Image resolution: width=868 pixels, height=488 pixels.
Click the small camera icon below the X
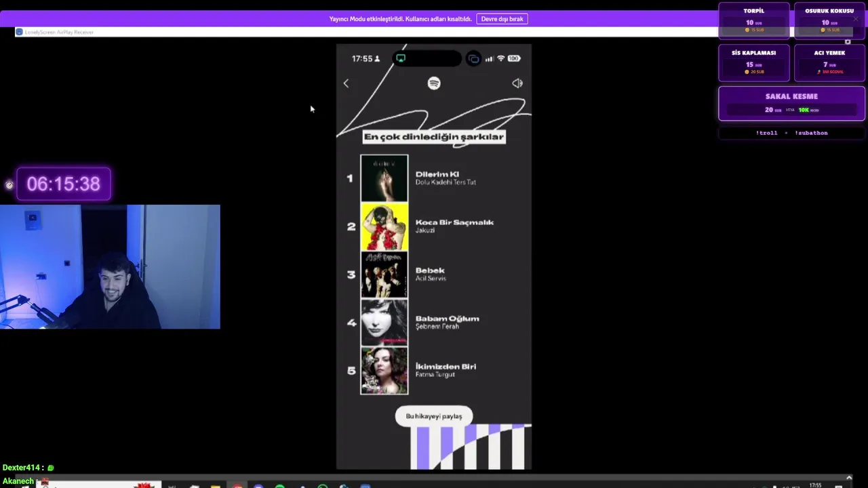point(847,42)
